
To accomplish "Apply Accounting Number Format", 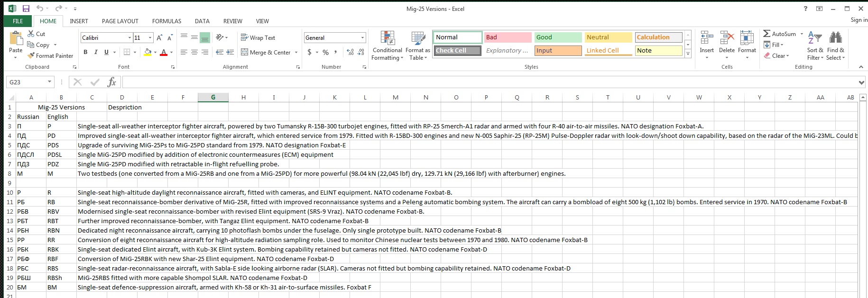I will click(x=309, y=52).
